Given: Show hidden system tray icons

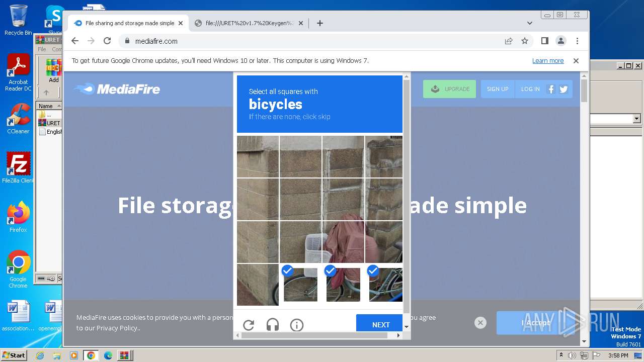Looking at the screenshot, I should pyautogui.click(x=561, y=355).
